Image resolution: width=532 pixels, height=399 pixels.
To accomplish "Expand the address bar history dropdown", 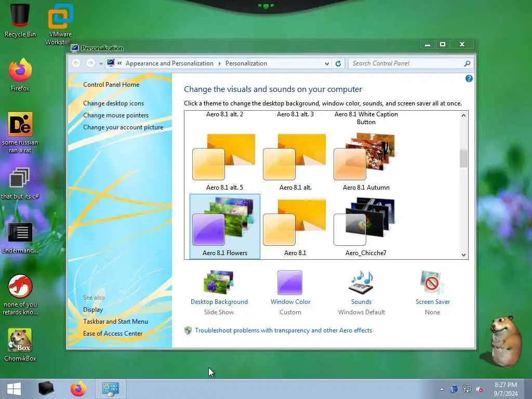I will point(327,63).
